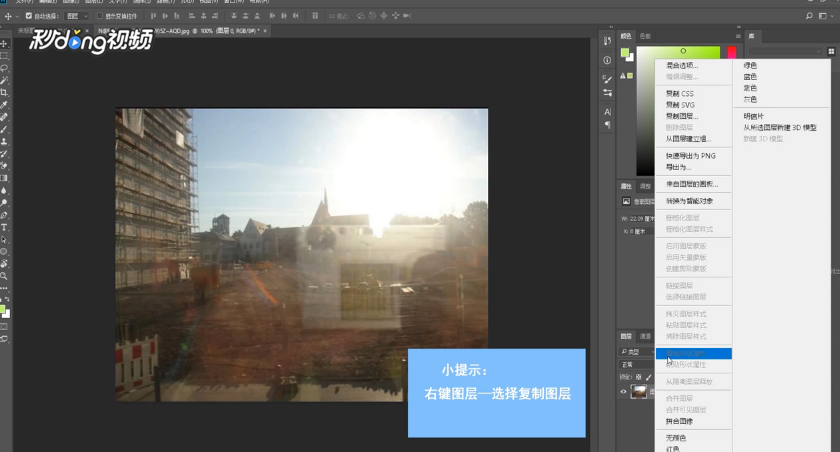
Task: Click foreground color swatch in Color panel
Action: point(625,52)
